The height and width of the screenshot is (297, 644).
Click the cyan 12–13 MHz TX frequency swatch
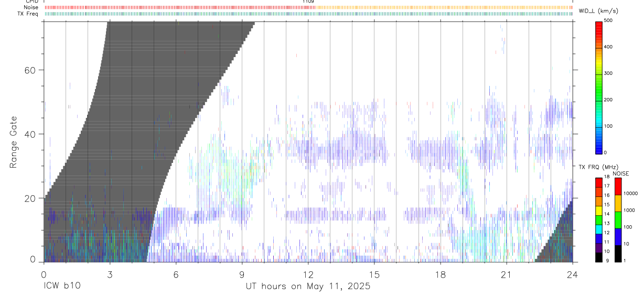click(x=599, y=229)
